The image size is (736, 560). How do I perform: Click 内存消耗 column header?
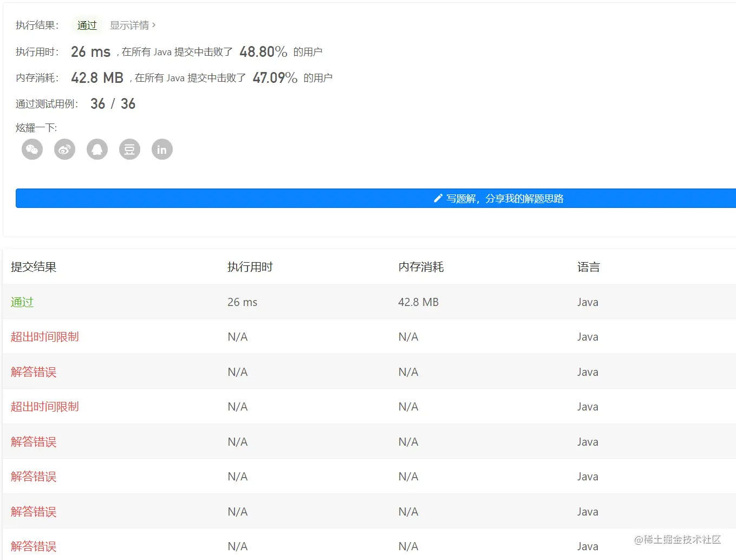coord(421,267)
